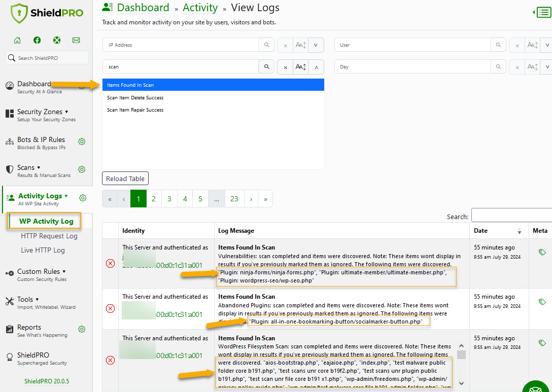Go to first page of results
Screen dimensions: 552x392
[x=110, y=199]
